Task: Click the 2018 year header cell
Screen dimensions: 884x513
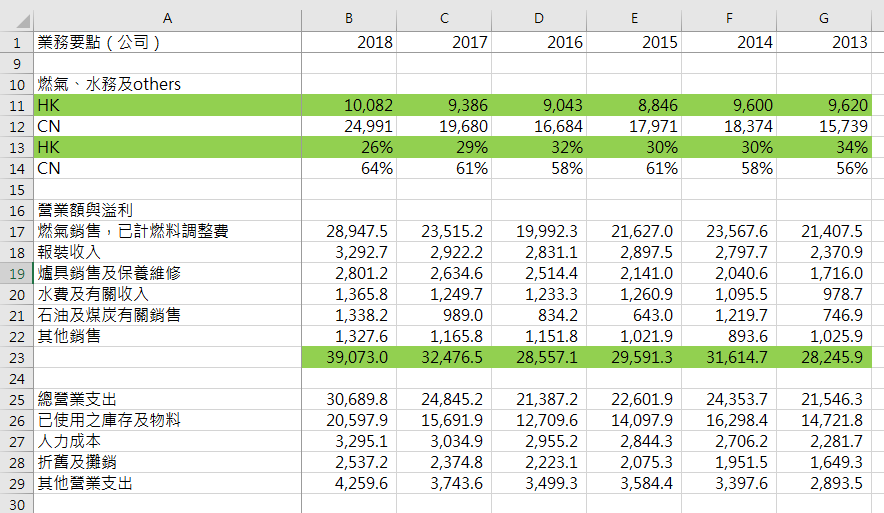Action: (x=349, y=42)
